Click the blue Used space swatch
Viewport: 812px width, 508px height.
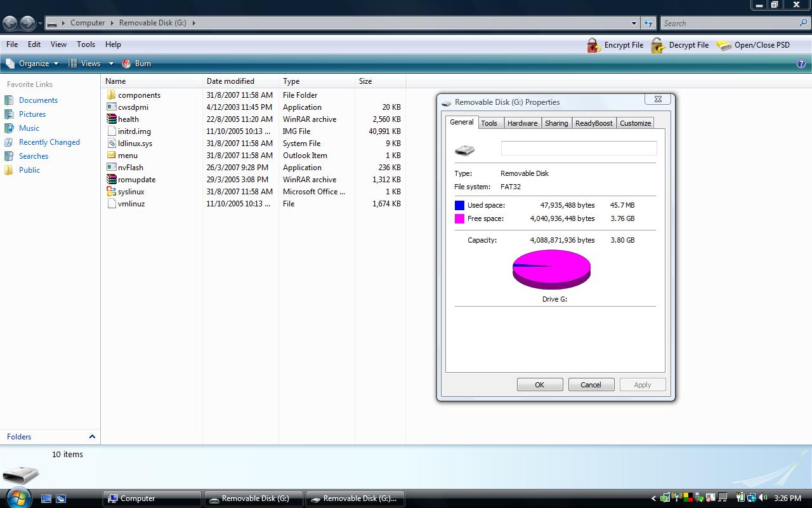click(x=459, y=205)
